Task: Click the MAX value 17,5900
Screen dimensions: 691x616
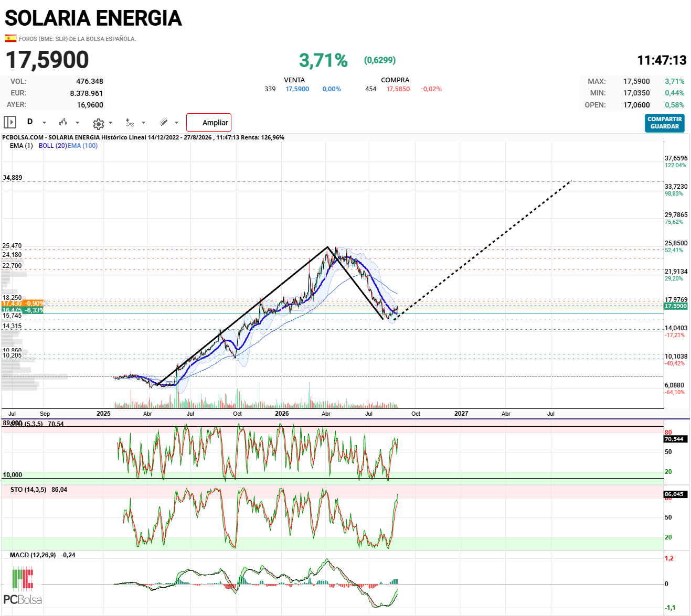Action: 636,81
